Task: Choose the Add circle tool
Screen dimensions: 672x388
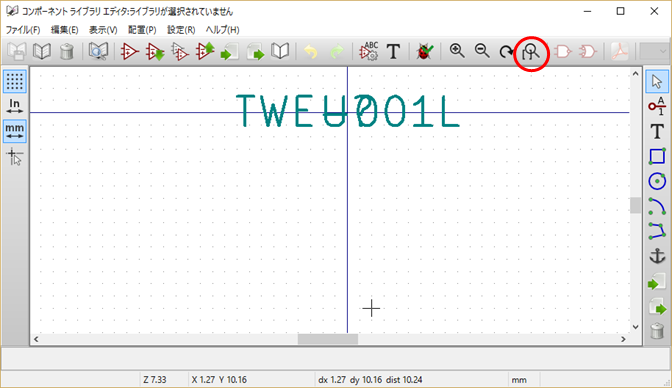Action: [x=657, y=181]
